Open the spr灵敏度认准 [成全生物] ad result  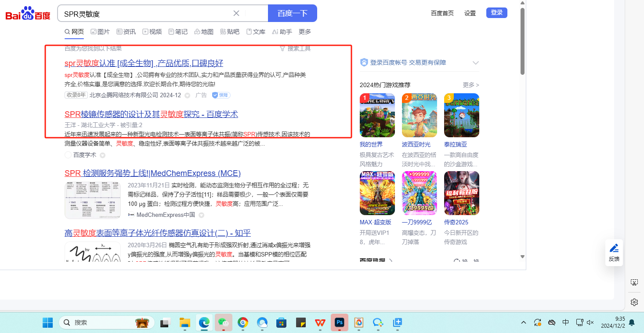coord(144,63)
